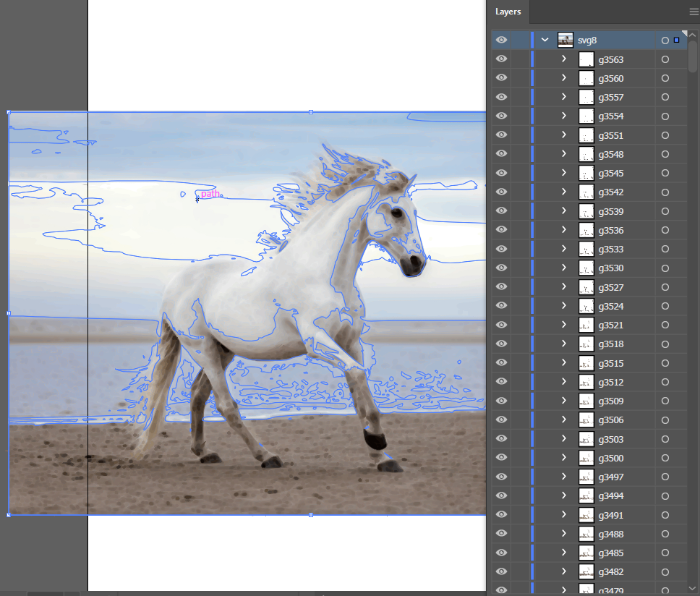This screenshot has height=596, width=700.
Task: Expand the g3560 group
Action: pos(564,77)
